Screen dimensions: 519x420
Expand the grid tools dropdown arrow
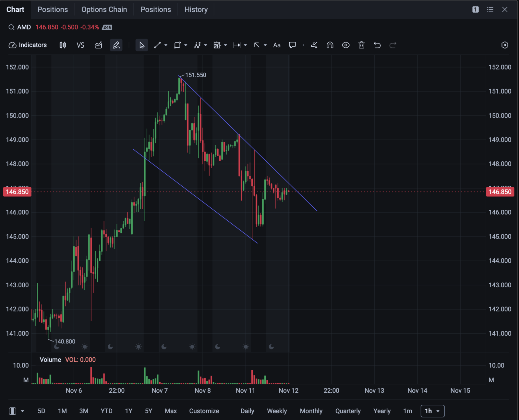pos(225,45)
